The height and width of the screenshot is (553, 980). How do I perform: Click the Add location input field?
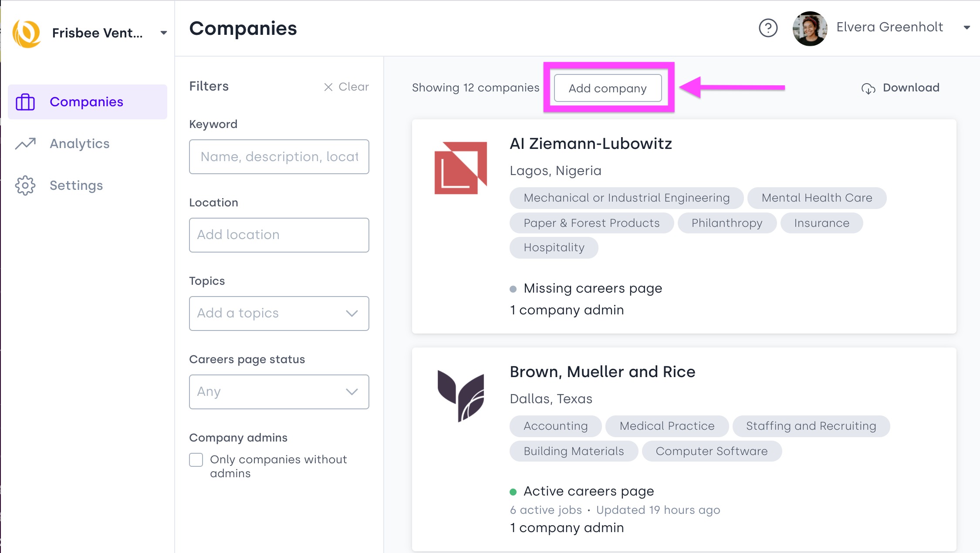point(279,235)
